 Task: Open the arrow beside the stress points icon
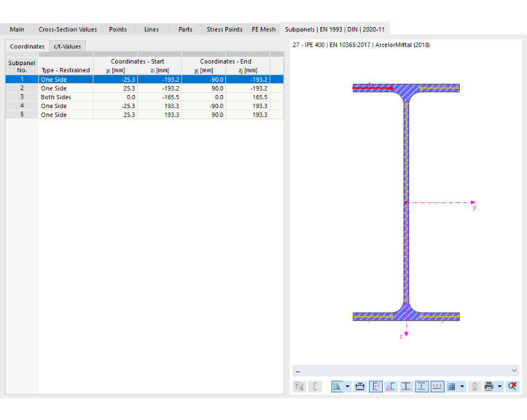pos(347,387)
